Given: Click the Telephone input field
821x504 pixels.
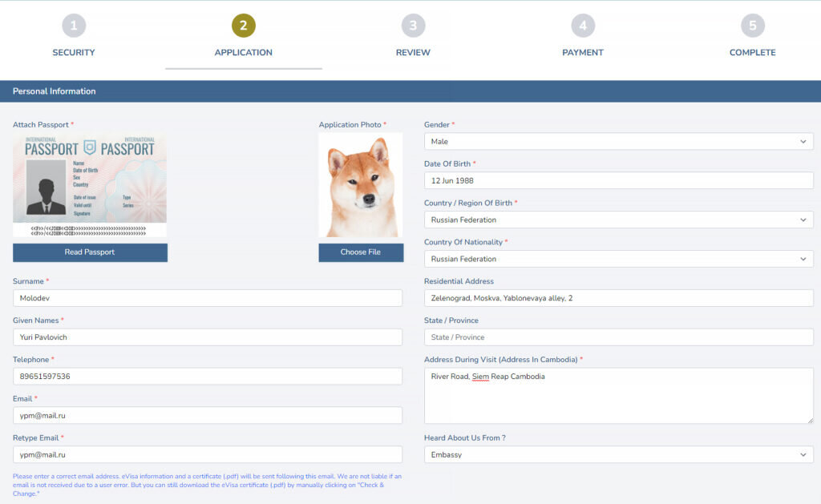Looking at the screenshot, I should 208,377.
